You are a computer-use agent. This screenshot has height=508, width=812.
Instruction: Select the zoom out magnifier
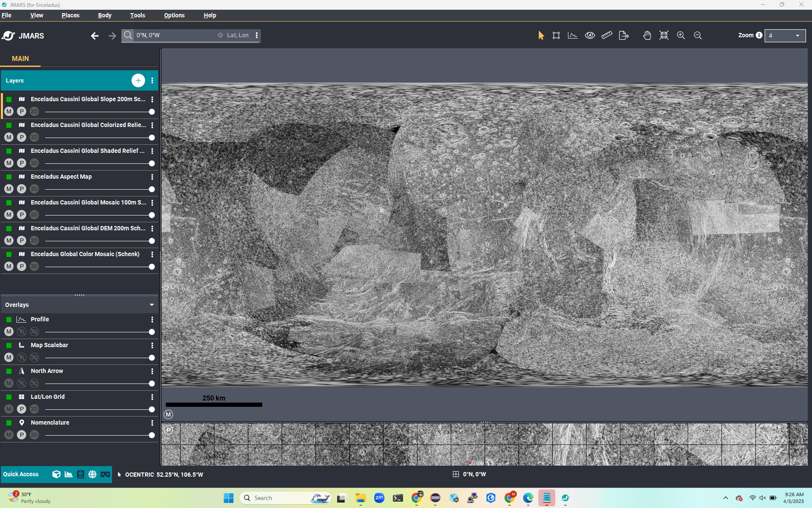coord(698,36)
